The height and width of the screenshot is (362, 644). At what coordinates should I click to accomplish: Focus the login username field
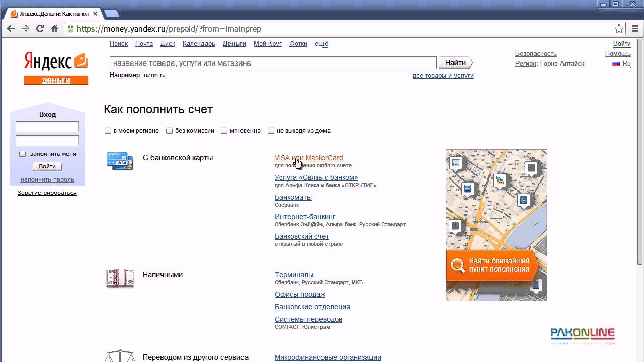(x=47, y=127)
